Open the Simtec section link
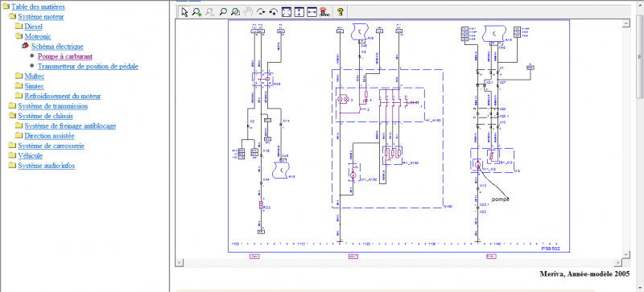644x292 pixels. pyautogui.click(x=34, y=86)
